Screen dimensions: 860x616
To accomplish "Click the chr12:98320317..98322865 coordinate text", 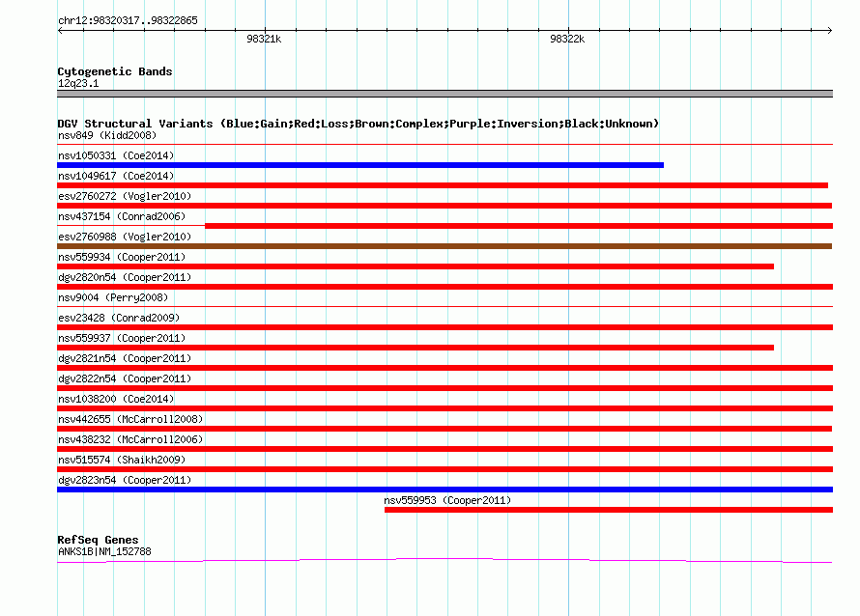I will pos(128,20).
